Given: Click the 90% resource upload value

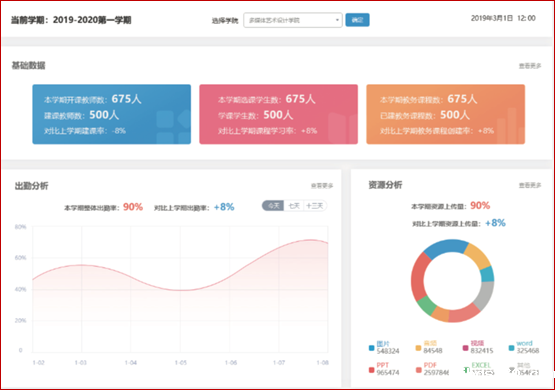Looking at the screenshot, I should 480,206.
